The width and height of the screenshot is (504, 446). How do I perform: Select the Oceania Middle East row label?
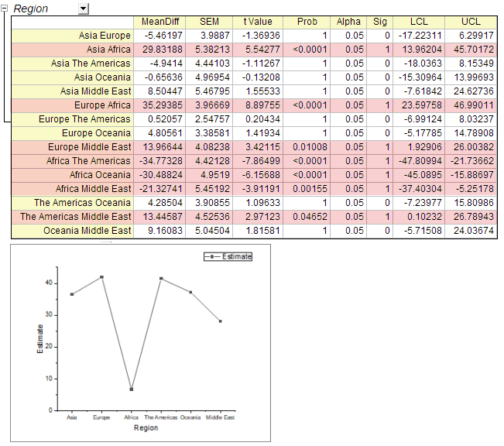click(87, 231)
